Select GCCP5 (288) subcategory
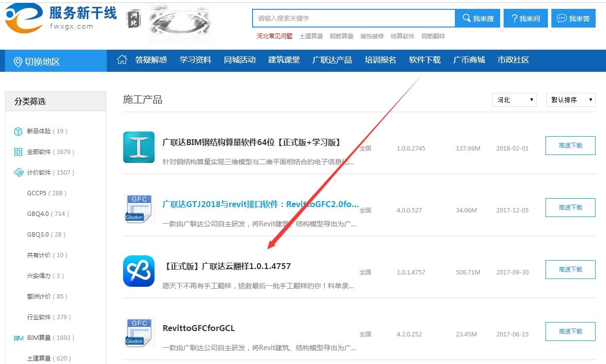The image size is (606, 364). click(47, 193)
